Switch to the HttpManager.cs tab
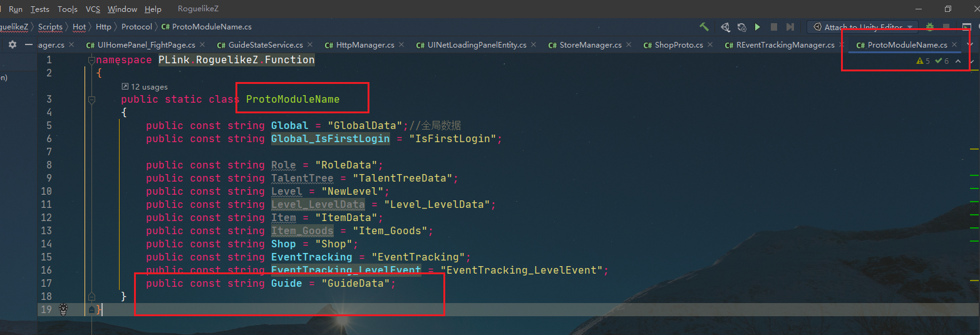This screenshot has height=335, width=980. 364,45
